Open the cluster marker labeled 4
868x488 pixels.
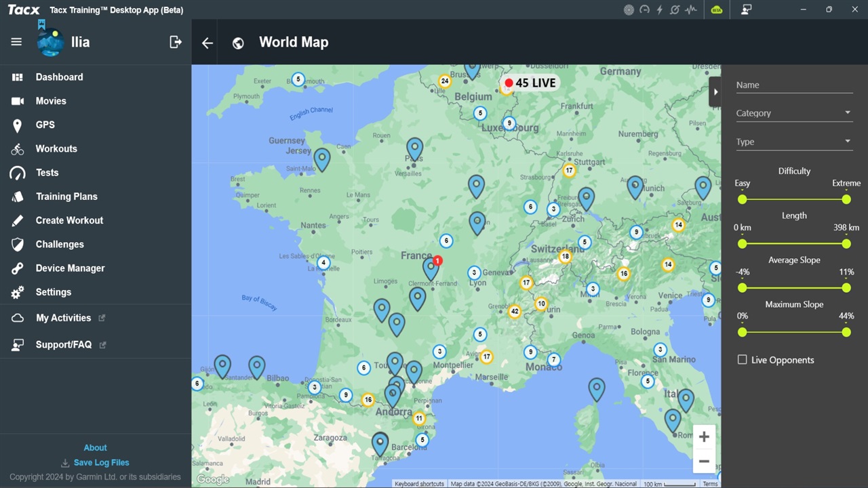pos(323,263)
